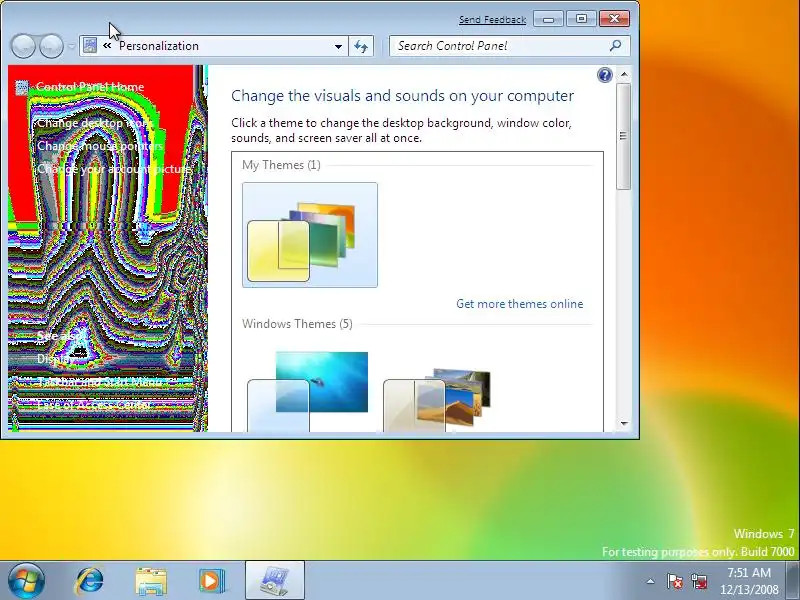The image size is (800, 600).
Task: Click Get more themes online link
Action: coord(519,304)
